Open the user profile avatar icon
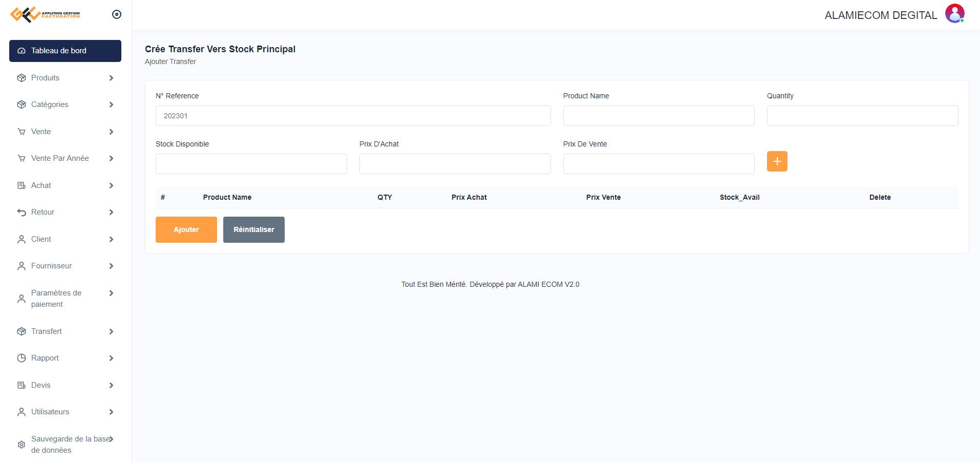The image size is (980, 463). pyautogui.click(x=954, y=14)
